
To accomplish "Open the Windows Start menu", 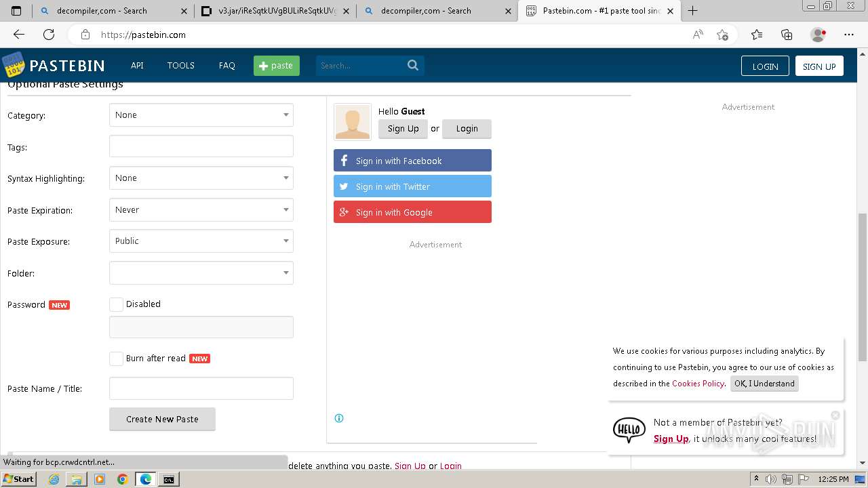I will tap(19, 479).
